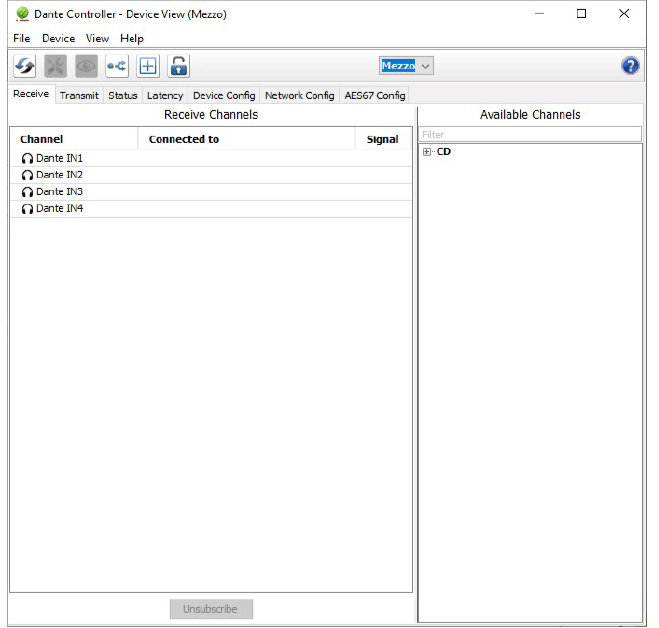Click the Available Channels Filter field
This screenshot has height=628, width=659.
point(530,135)
